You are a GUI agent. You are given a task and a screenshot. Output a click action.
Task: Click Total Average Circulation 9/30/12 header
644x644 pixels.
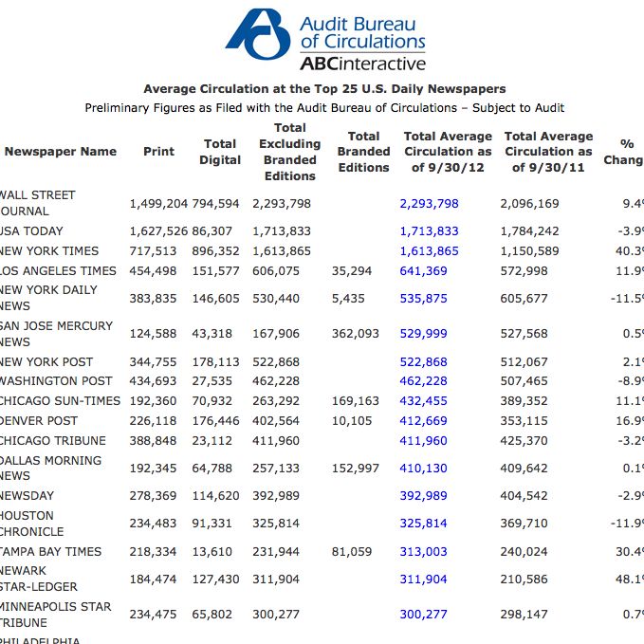click(x=448, y=152)
